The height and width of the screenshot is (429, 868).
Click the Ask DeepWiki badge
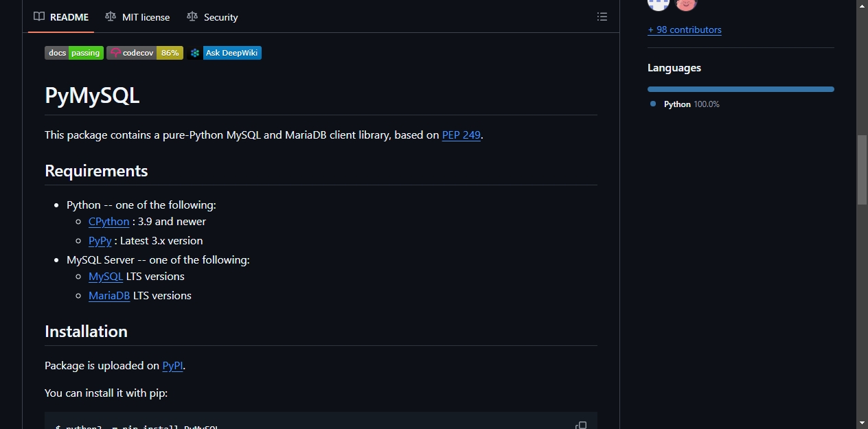tap(225, 53)
